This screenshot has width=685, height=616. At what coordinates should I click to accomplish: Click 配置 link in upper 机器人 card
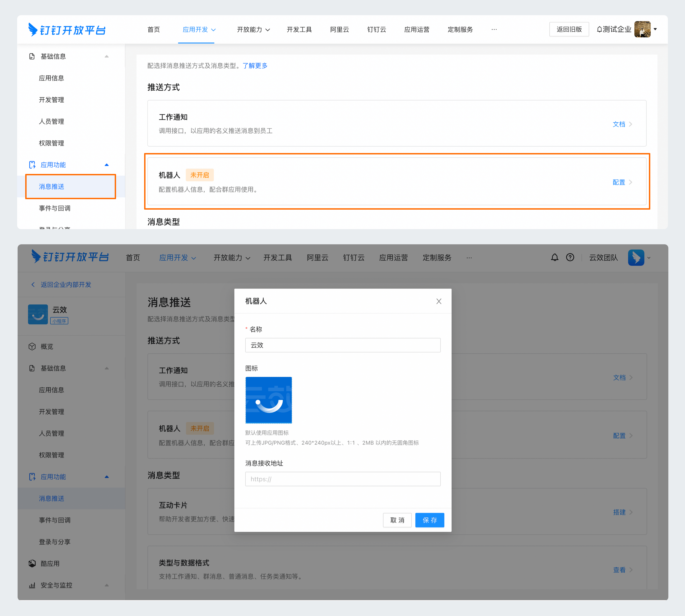click(x=619, y=182)
